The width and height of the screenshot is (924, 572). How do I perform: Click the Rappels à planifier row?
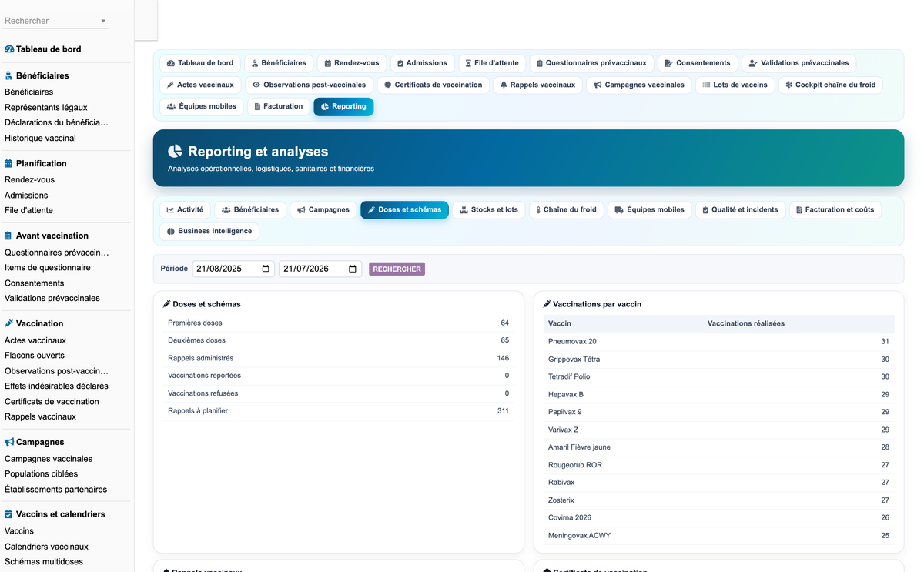(338, 410)
